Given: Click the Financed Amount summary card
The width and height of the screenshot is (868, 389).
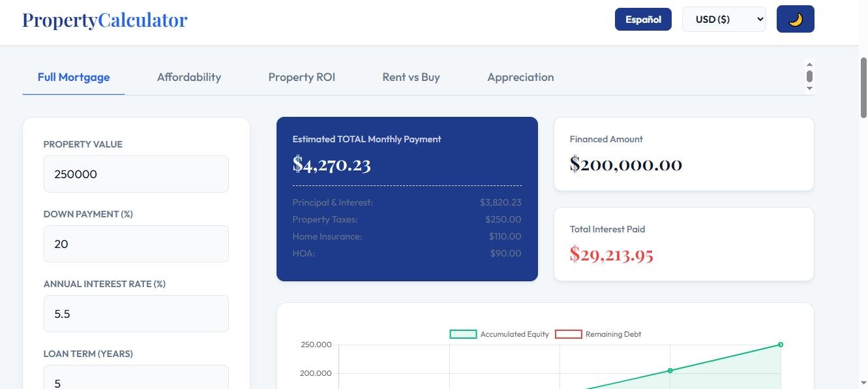Looking at the screenshot, I should (683, 153).
